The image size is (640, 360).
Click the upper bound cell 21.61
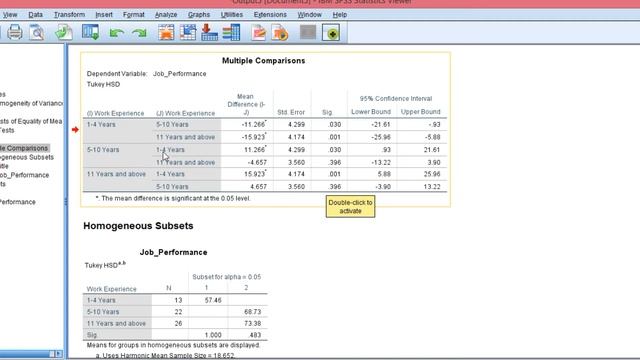[x=432, y=150]
